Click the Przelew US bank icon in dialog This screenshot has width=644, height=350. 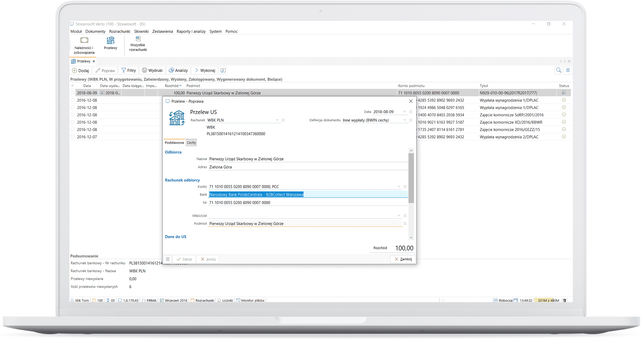(x=177, y=118)
